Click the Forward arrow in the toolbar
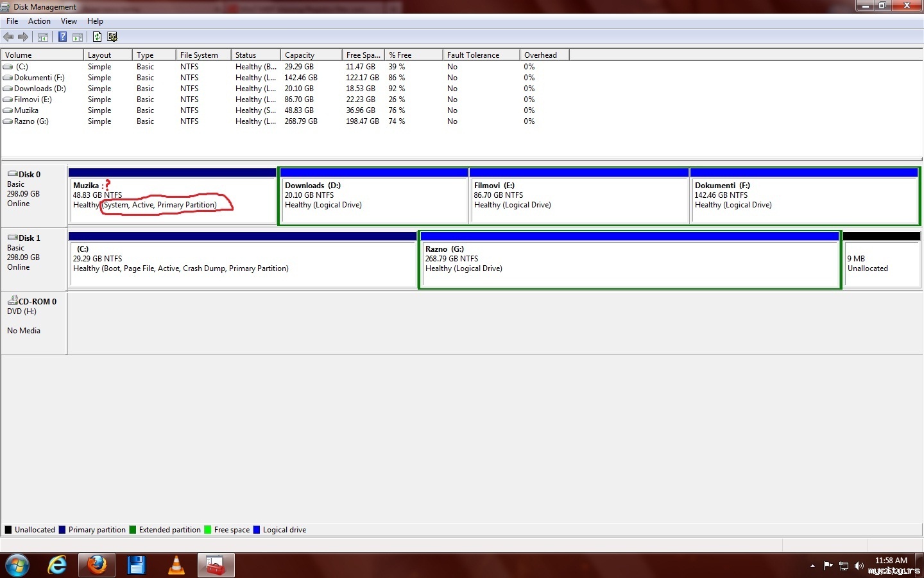This screenshot has width=924, height=578. 23,37
